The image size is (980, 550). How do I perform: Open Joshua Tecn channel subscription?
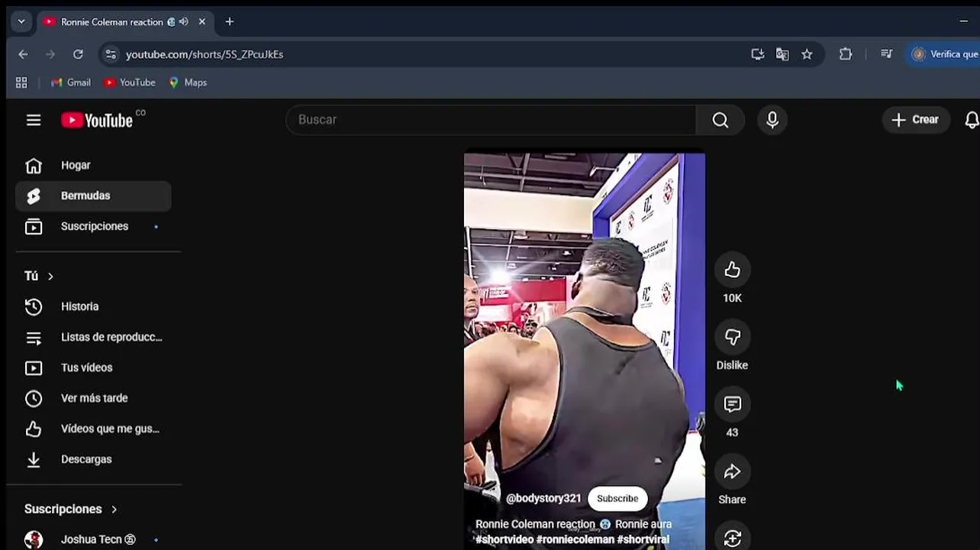(93, 539)
